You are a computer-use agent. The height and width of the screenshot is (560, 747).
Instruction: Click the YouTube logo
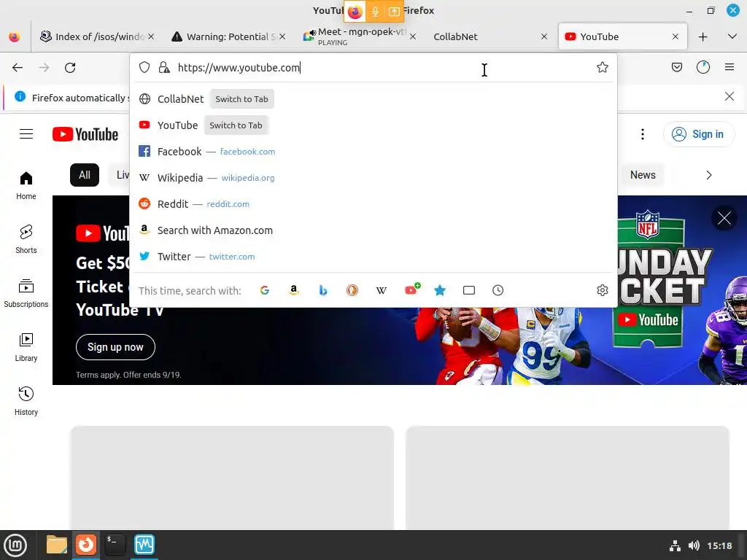click(85, 134)
